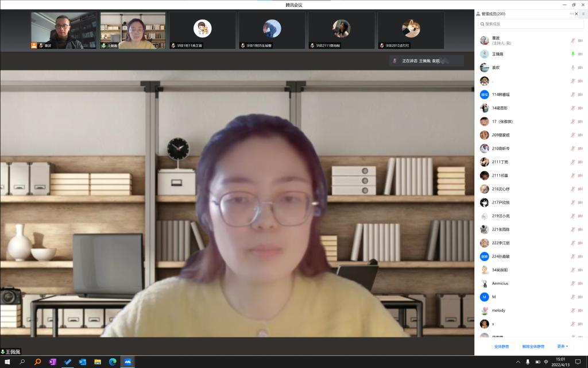Toggle 王佩佩's green microphone in member list
This screenshot has width=588, height=368.
[572, 54]
